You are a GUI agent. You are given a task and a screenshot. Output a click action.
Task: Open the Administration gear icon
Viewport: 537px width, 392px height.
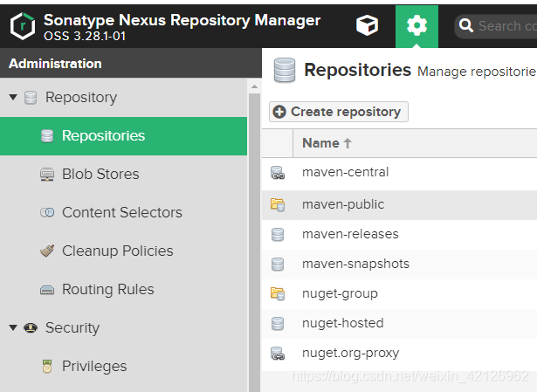[417, 26]
